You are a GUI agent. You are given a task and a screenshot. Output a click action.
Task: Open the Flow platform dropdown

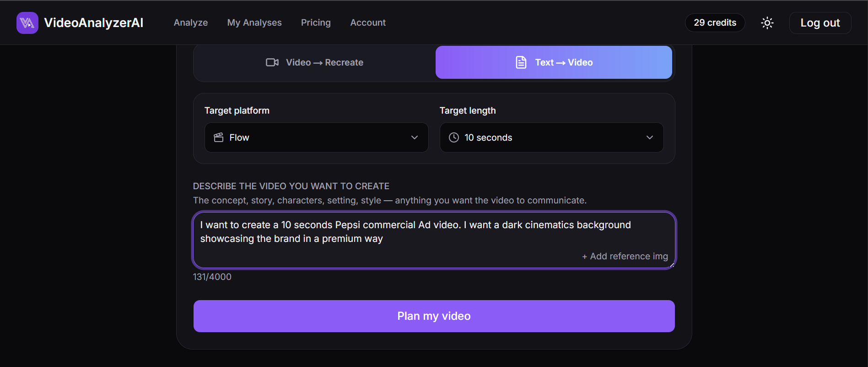[x=317, y=137]
